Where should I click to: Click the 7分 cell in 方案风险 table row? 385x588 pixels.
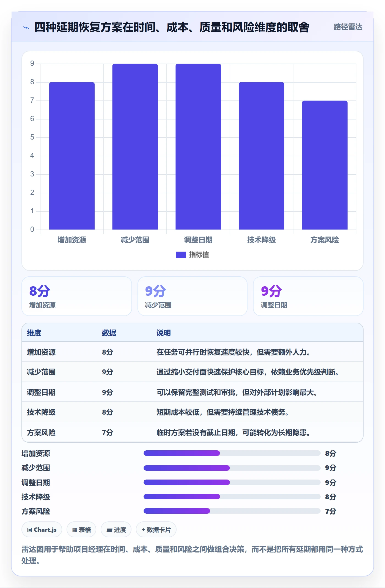(108, 432)
